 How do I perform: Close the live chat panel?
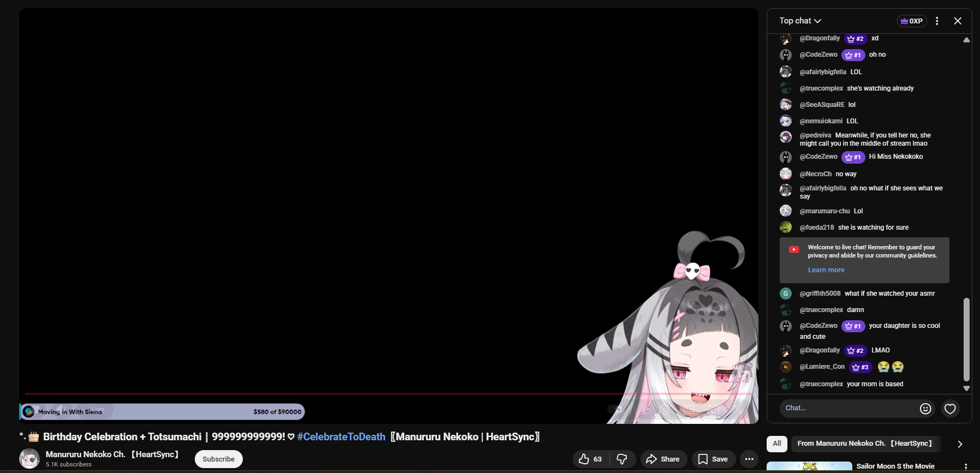[x=958, y=21]
